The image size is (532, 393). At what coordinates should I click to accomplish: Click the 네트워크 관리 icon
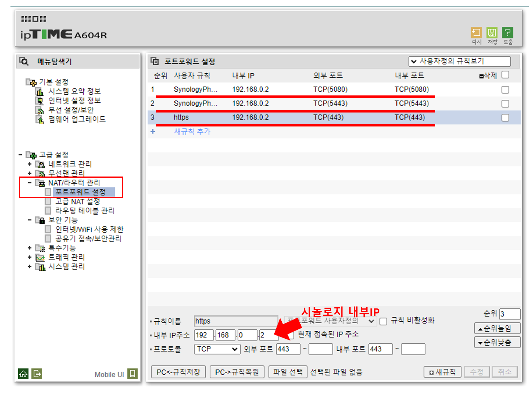(40, 164)
